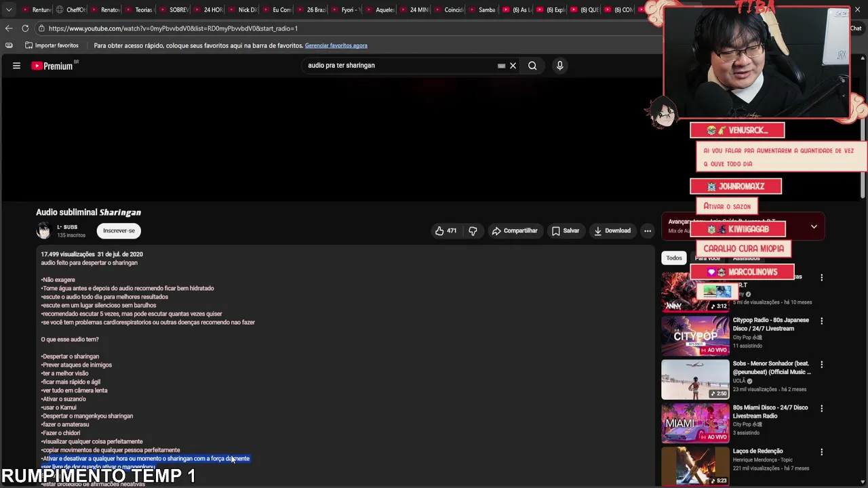
Task: Clear the search query with the X
Action: (x=513, y=66)
